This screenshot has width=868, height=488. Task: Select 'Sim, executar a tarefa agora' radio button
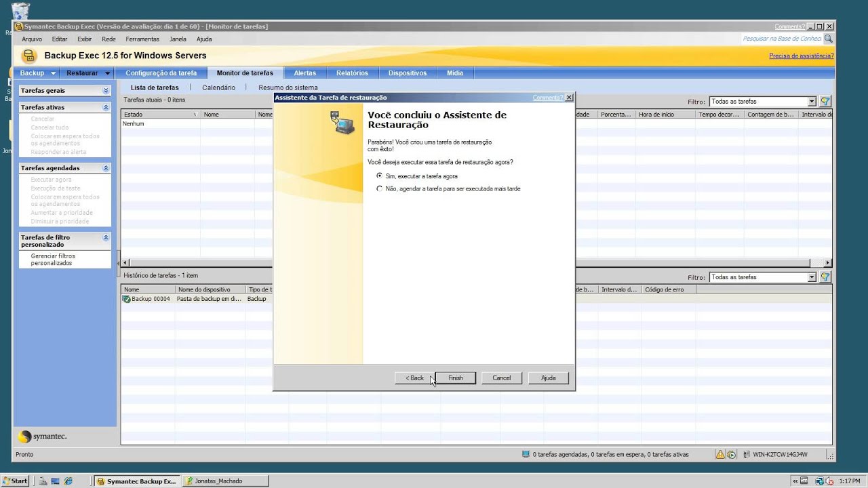[x=380, y=176]
